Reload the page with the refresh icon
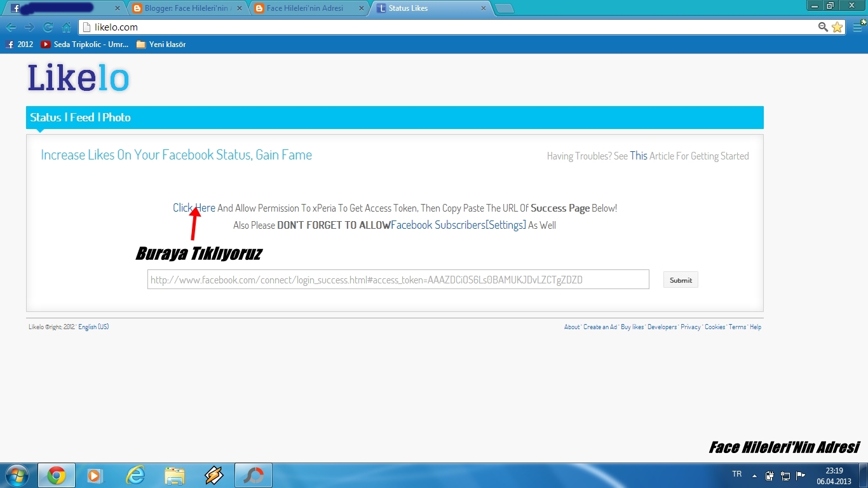Image resolution: width=868 pixels, height=488 pixels. pyautogui.click(x=48, y=27)
